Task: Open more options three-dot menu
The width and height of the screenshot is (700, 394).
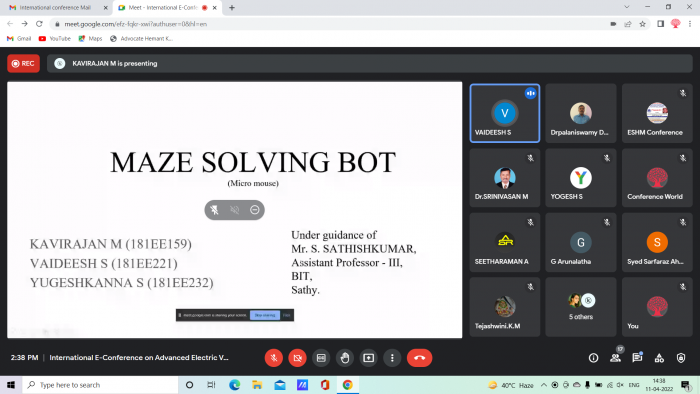Action: pos(392,358)
